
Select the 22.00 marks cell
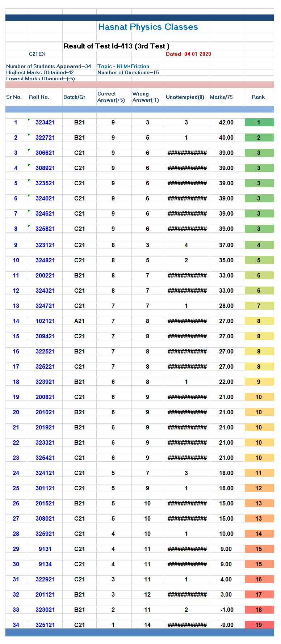pos(226,382)
